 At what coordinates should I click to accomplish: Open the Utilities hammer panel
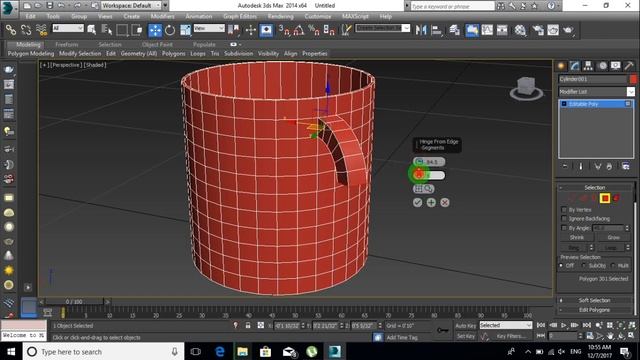point(629,66)
